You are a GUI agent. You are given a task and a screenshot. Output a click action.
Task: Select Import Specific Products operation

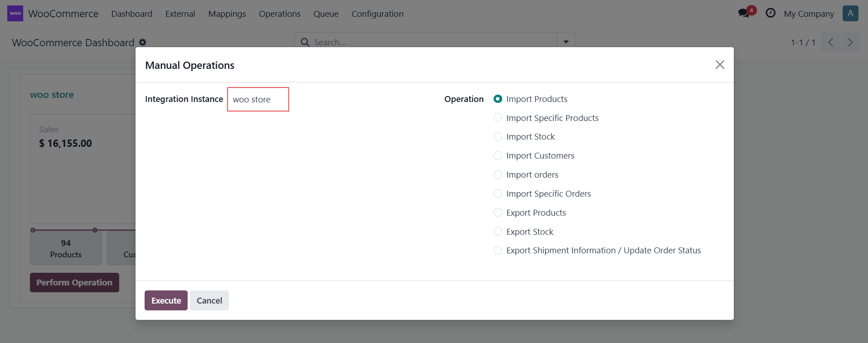[498, 118]
